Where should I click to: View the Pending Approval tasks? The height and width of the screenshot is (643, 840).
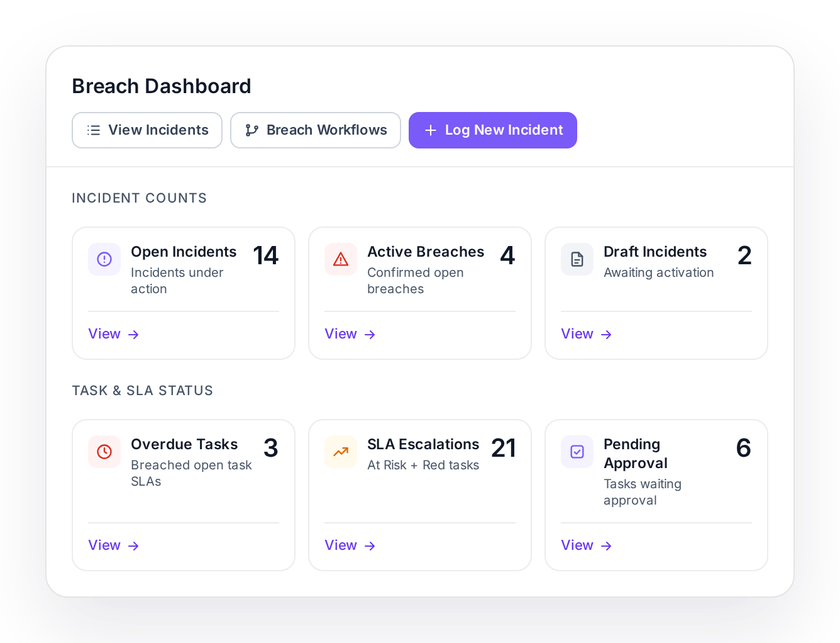(587, 545)
